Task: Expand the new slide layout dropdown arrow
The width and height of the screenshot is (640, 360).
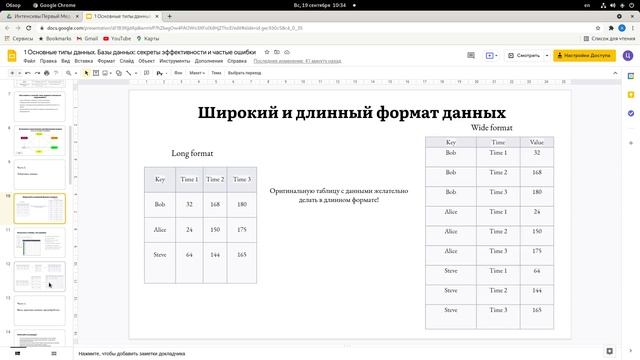Action: (x=19, y=73)
